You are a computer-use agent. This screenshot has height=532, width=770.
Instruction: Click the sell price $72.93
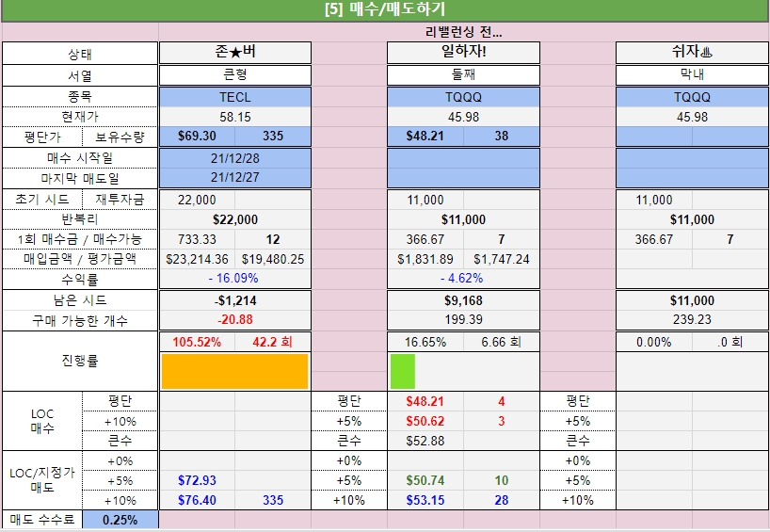pos(198,480)
